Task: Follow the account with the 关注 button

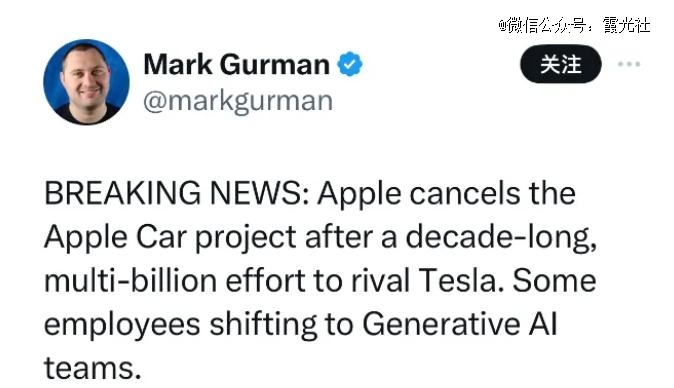Action: (x=561, y=64)
